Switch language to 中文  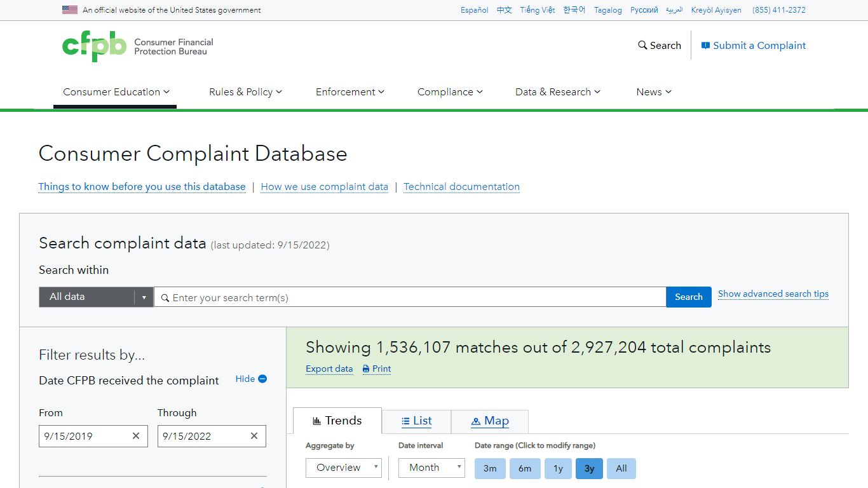[505, 10]
